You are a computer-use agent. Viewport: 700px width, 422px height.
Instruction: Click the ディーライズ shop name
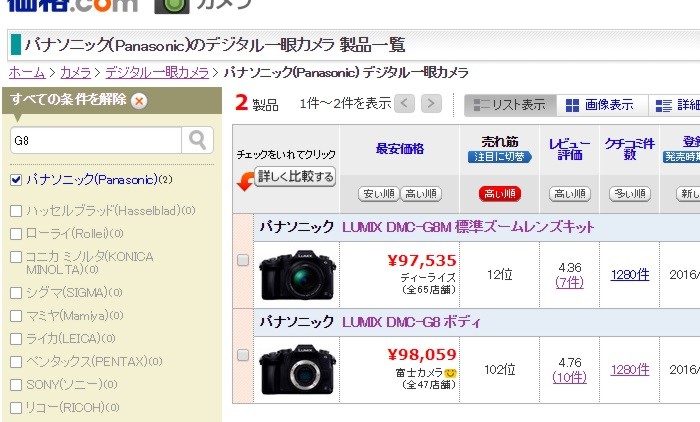click(x=428, y=278)
